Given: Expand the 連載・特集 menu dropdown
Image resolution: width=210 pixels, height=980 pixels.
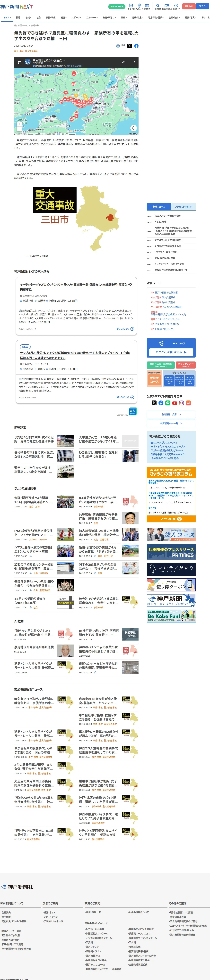Looking at the screenshot, I should [x=138, y=17].
